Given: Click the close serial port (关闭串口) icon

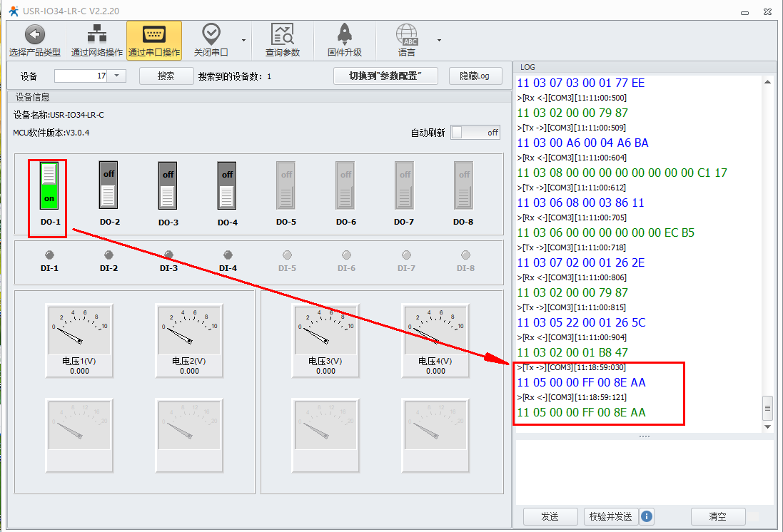Looking at the screenshot, I should coord(211,34).
